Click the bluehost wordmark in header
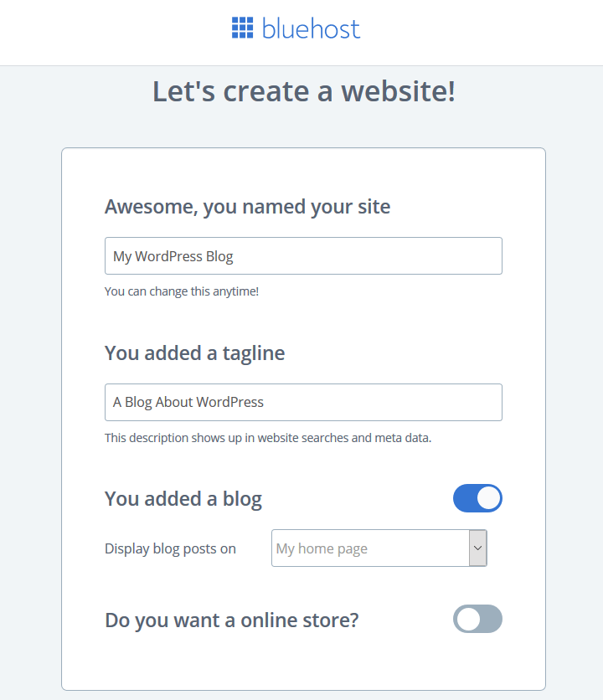The width and height of the screenshot is (603, 700). pos(311,28)
